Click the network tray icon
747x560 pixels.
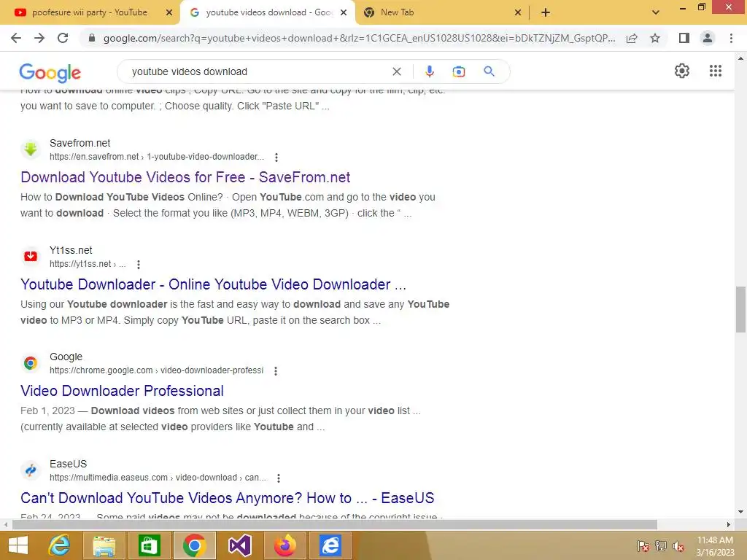coord(661,546)
